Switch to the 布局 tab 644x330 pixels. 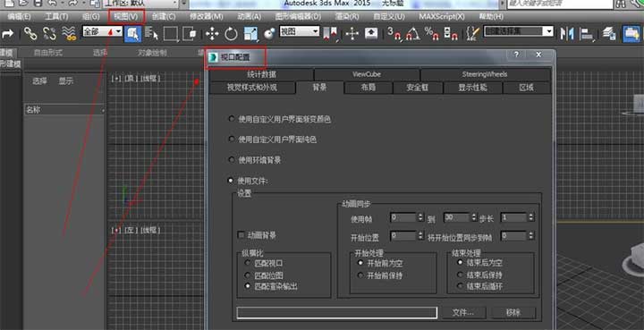point(369,88)
